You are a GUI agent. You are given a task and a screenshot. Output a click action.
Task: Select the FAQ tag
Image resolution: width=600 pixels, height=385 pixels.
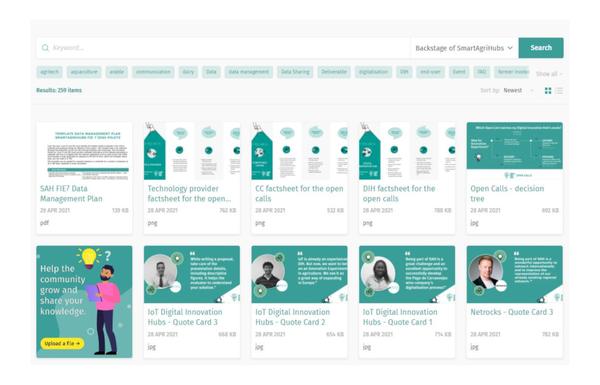tap(482, 72)
